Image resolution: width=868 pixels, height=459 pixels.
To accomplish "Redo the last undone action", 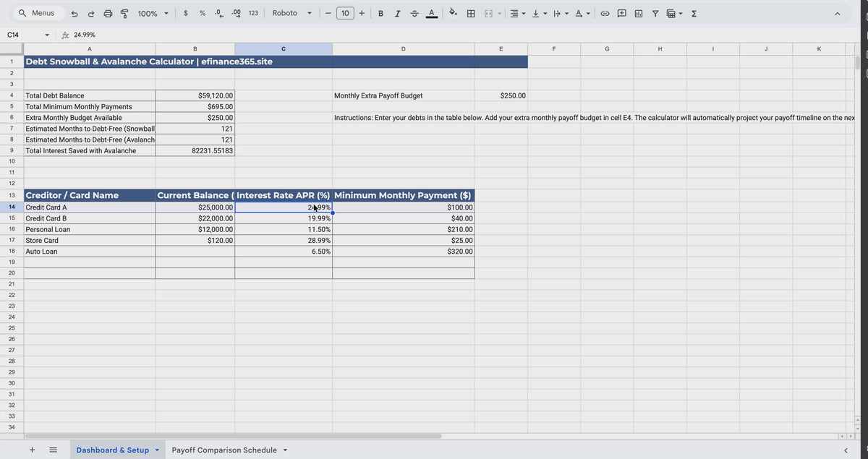I will (90, 13).
